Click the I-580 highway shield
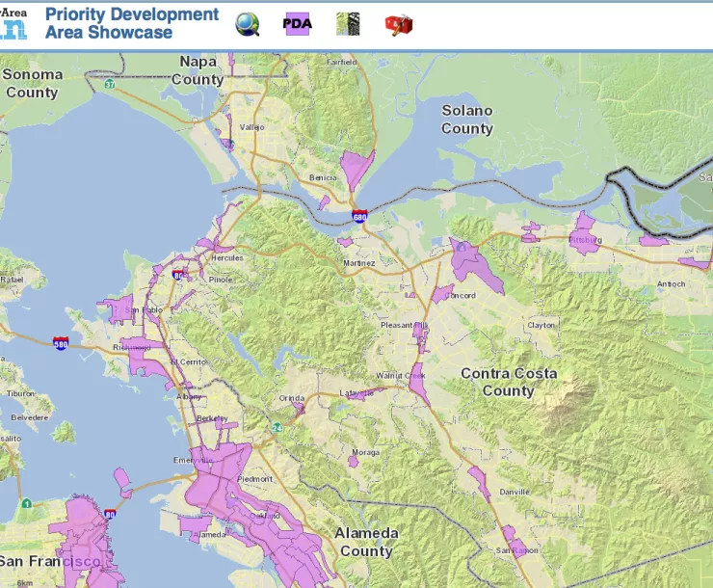This screenshot has width=713, height=588. point(61,343)
